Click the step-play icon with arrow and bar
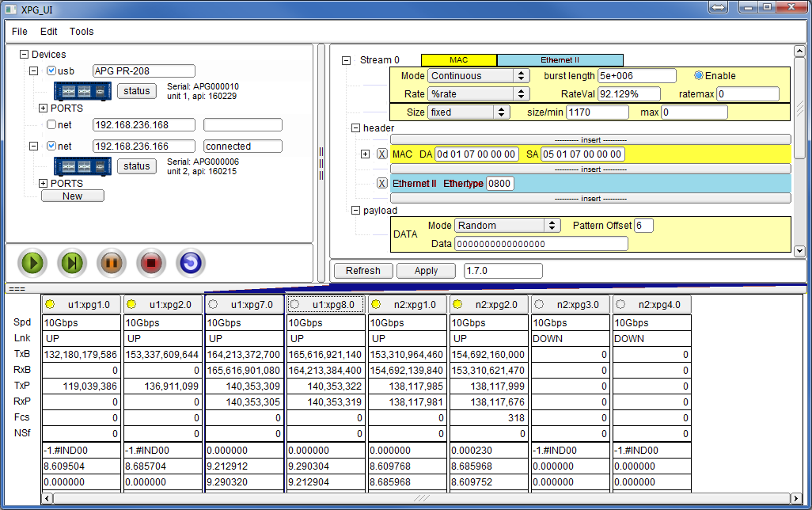812x510 pixels. point(71,263)
